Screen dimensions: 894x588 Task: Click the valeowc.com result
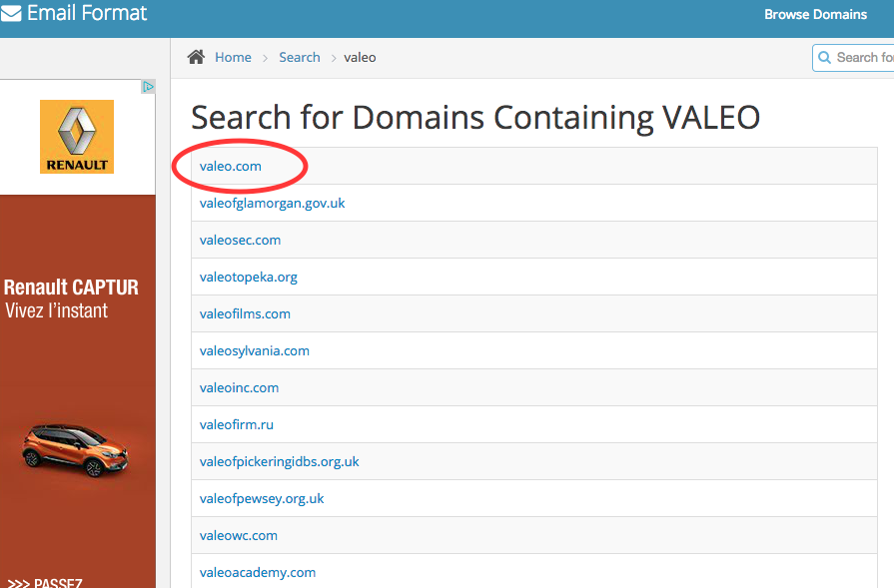(x=239, y=535)
